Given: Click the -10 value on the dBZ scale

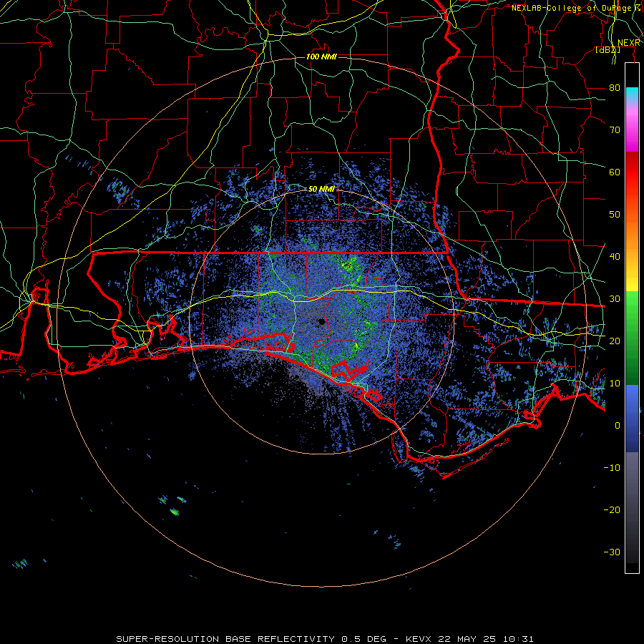Looking at the screenshot, I should tap(612, 468).
